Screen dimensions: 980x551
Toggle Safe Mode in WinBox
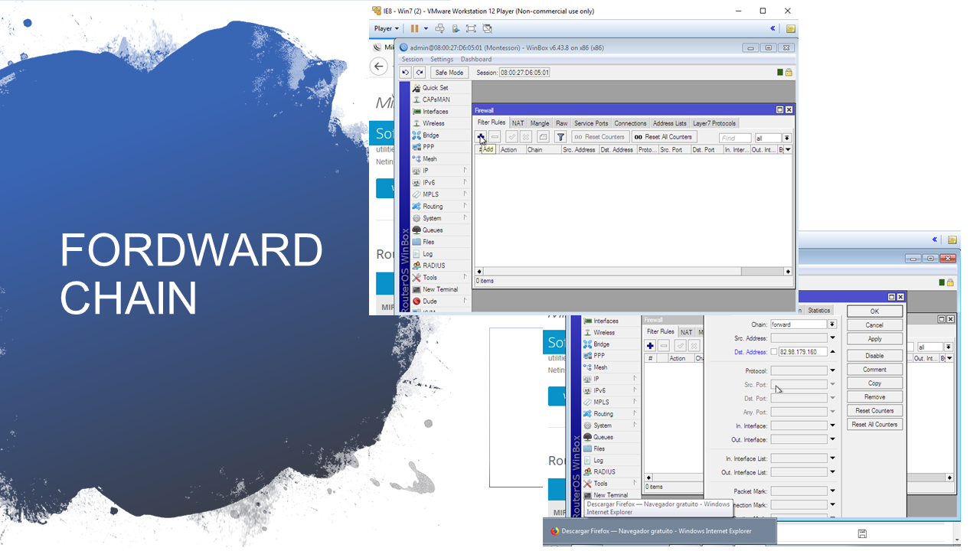(449, 73)
